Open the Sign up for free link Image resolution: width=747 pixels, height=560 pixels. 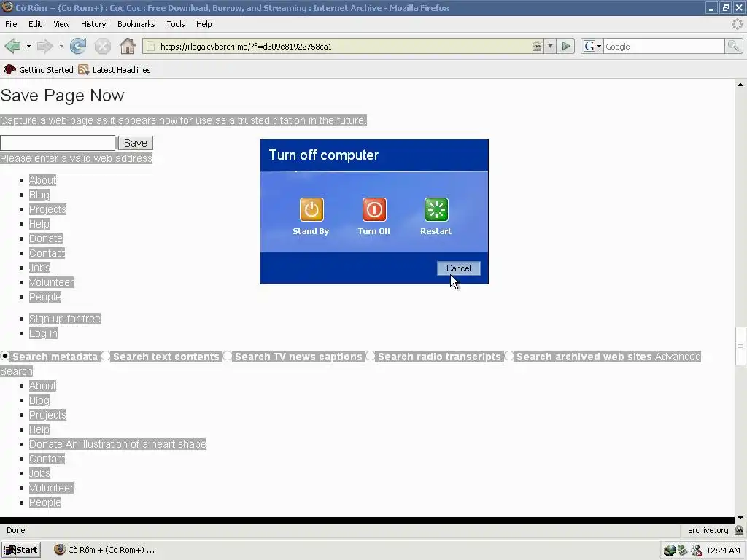tap(65, 319)
